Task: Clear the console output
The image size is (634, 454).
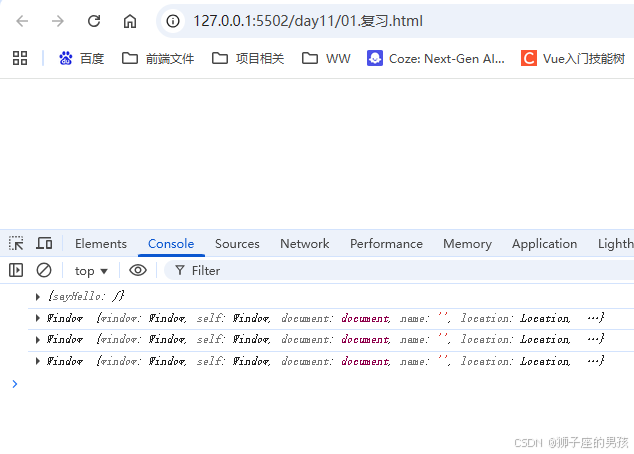Action: [44, 270]
